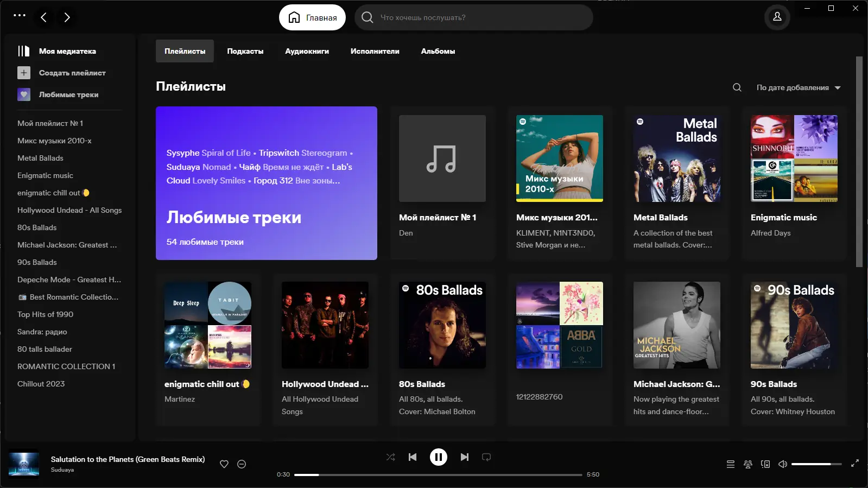The image size is (868, 488).
Task: Click the main content vertical scrollbar
Action: point(859,162)
